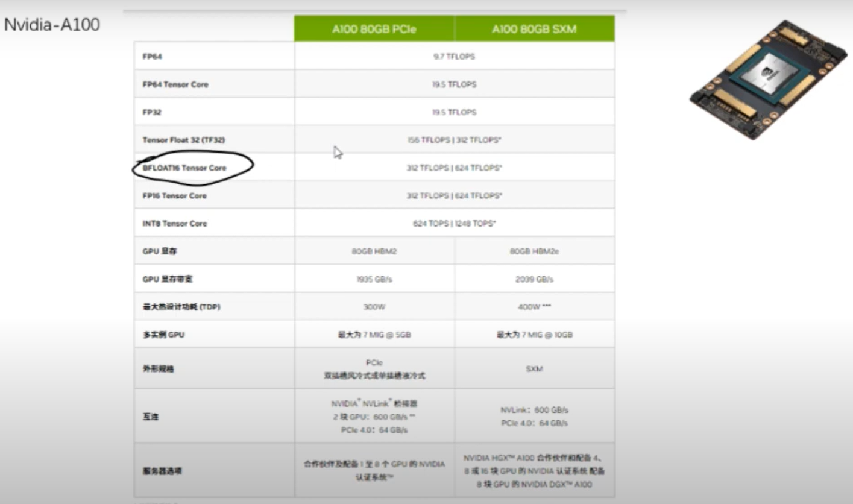
Task: Click the BFLOAT16 row's 312 | 624 TFLOPS value
Action: tap(455, 168)
